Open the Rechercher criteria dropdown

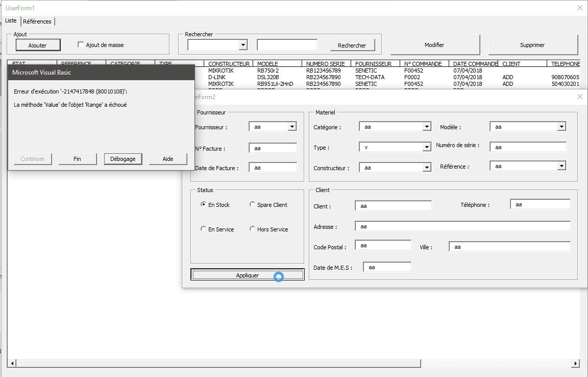243,45
